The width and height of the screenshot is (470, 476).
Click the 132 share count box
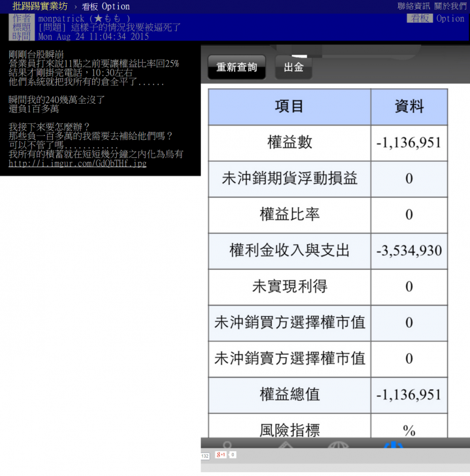coord(205,456)
